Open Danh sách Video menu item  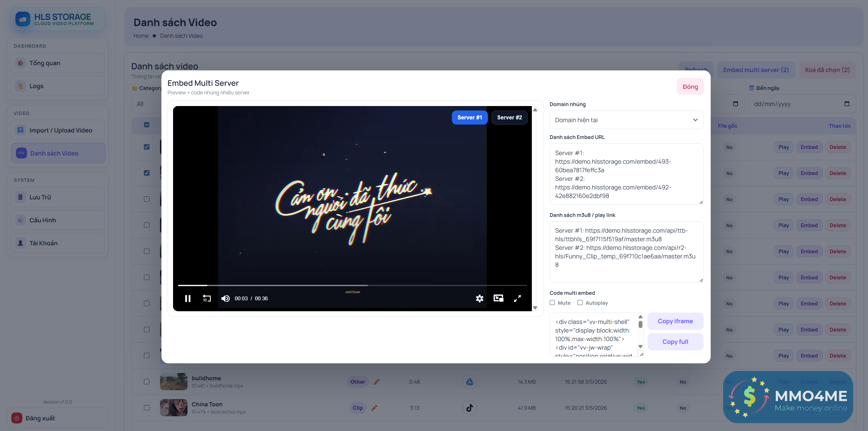[58, 153]
